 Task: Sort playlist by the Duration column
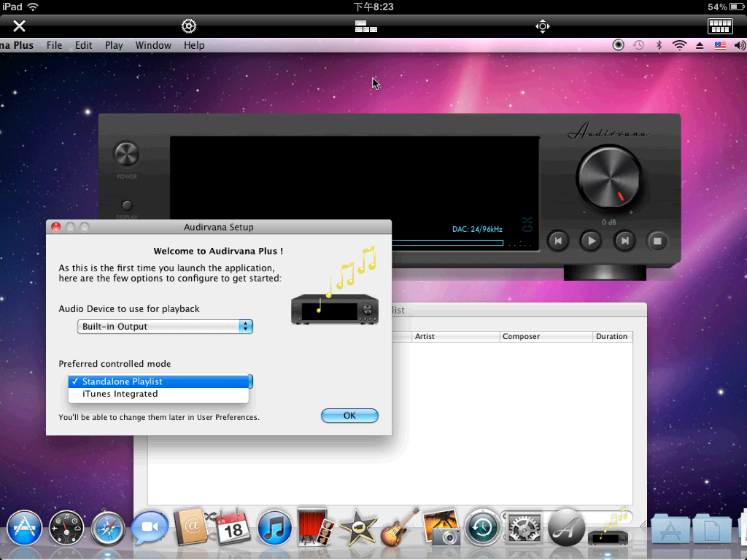click(x=613, y=337)
